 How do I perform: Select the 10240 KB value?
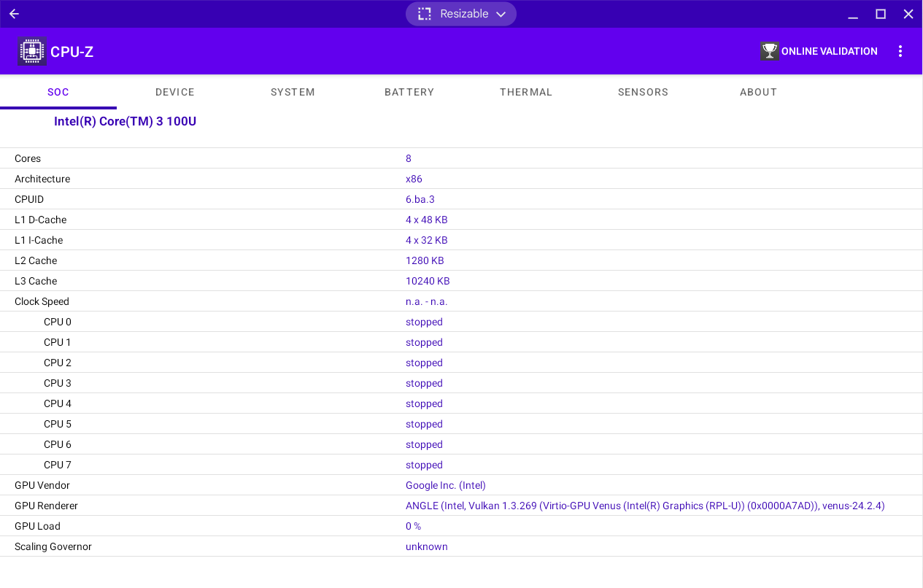[x=428, y=281]
